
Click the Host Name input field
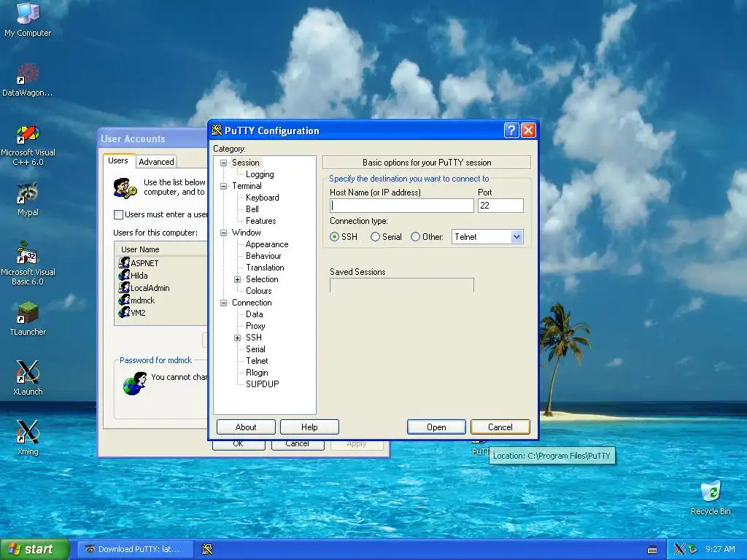click(x=402, y=205)
